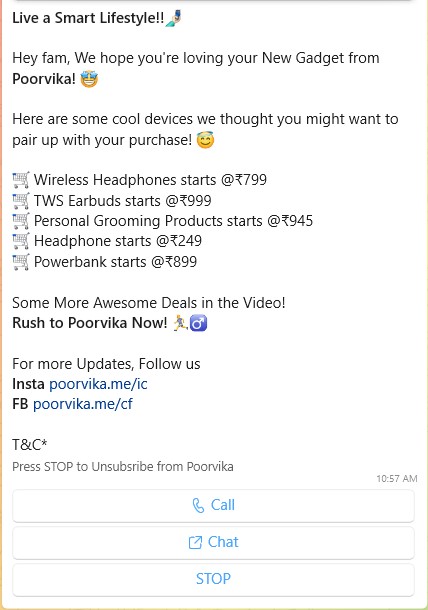Click the external-link icon on Chat button
Image resolution: width=428 pixels, height=610 pixels.
195,542
